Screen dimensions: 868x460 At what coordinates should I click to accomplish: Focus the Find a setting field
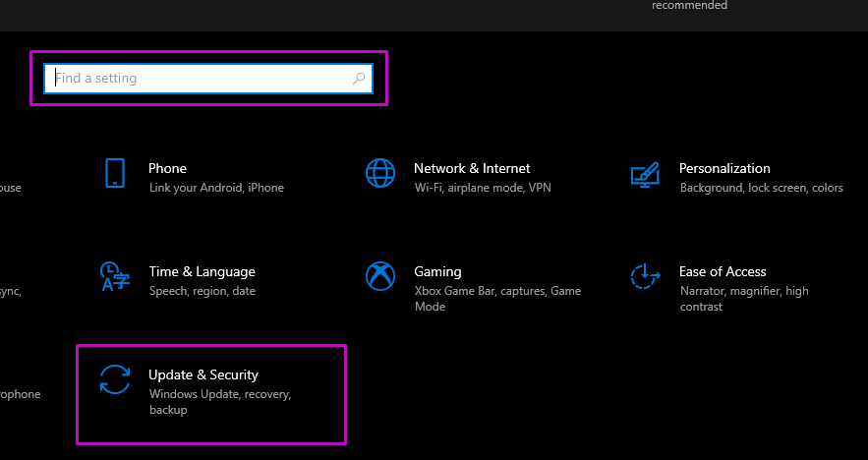[x=208, y=78]
